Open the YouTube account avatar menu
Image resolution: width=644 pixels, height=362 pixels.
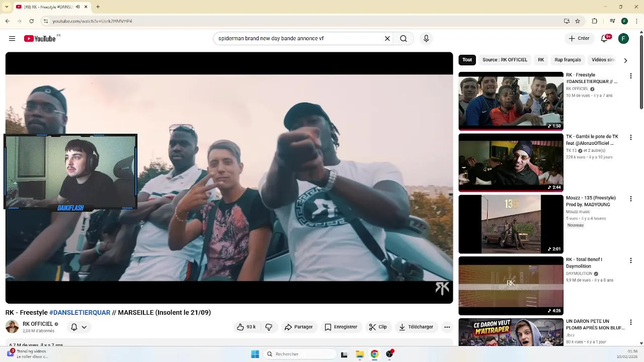pyautogui.click(x=623, y=39)
